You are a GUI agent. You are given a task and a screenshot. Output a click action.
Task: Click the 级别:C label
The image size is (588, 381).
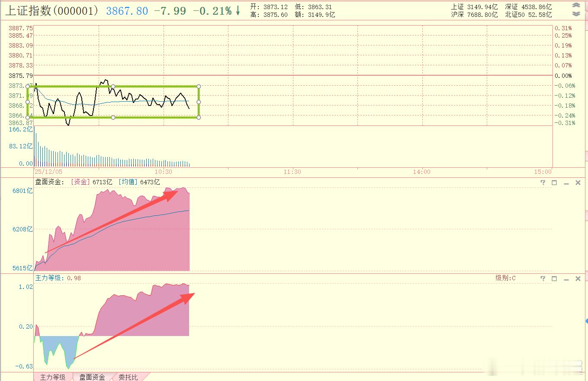click(505, 278)
